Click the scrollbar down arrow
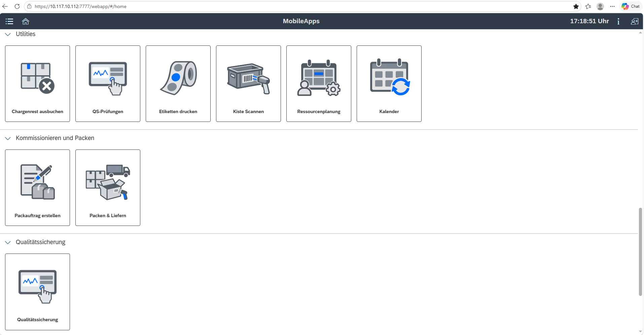Viewport: 644px width, 335px height. (x=641, y=332)
